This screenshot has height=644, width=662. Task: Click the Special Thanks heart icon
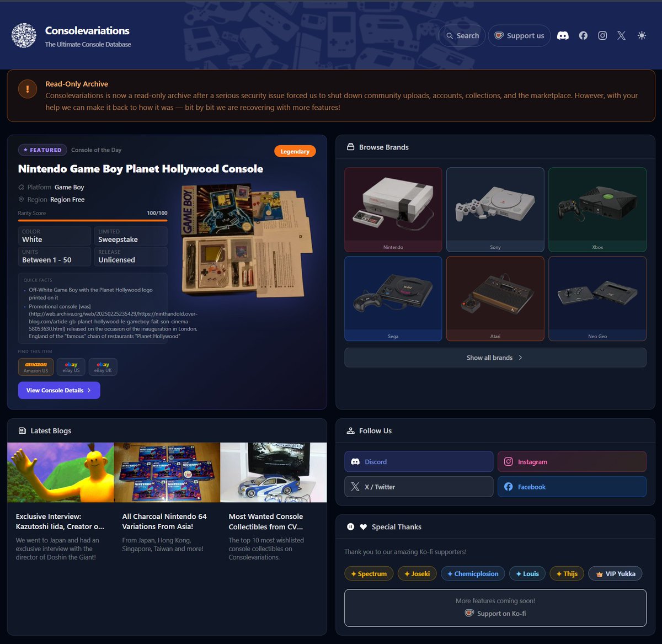(363, 527)
